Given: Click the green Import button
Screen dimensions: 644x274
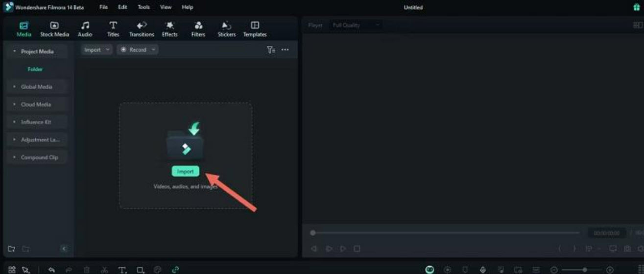Looking at the screenshot, I should 186,171.
